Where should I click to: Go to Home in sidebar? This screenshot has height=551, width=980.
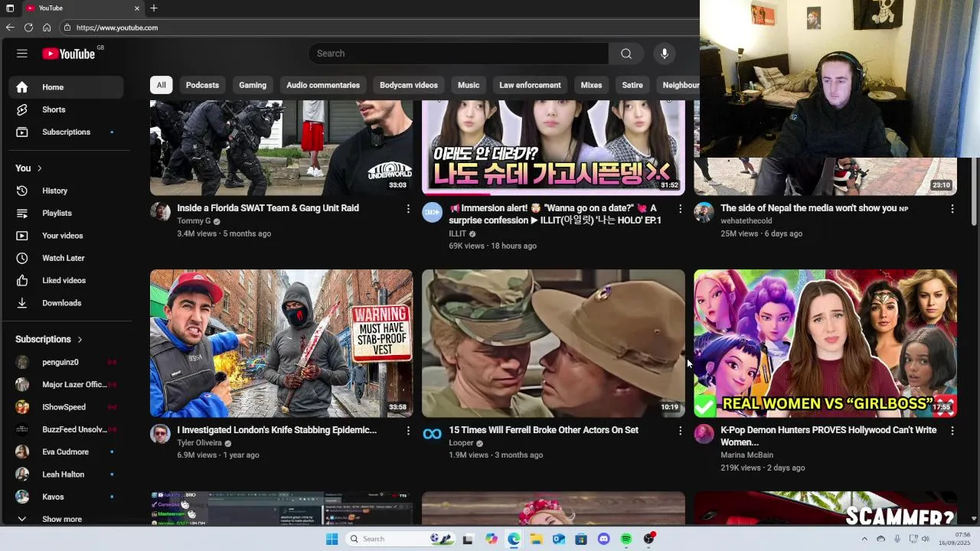point(66,87)
